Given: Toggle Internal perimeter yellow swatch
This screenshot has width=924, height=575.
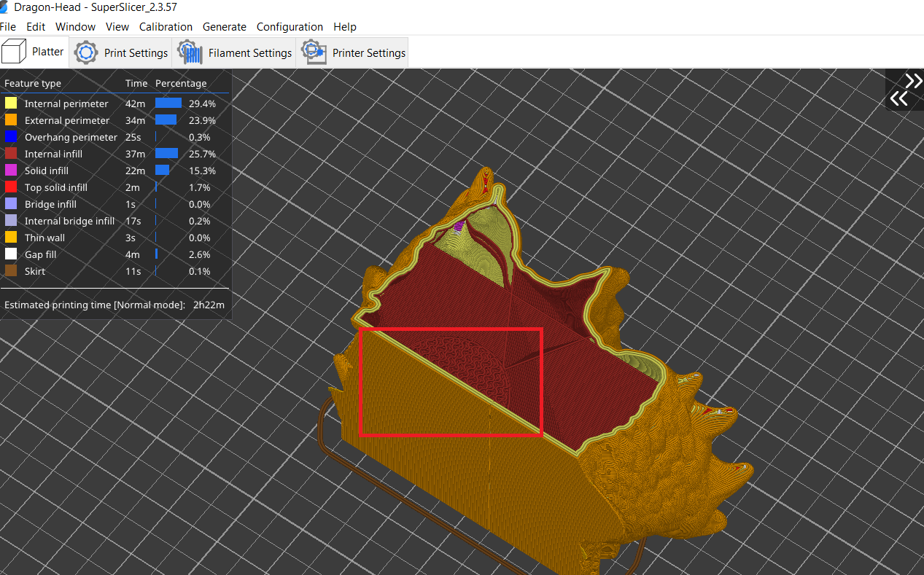Looking at the screenshot, I should [x=10, y=103].
